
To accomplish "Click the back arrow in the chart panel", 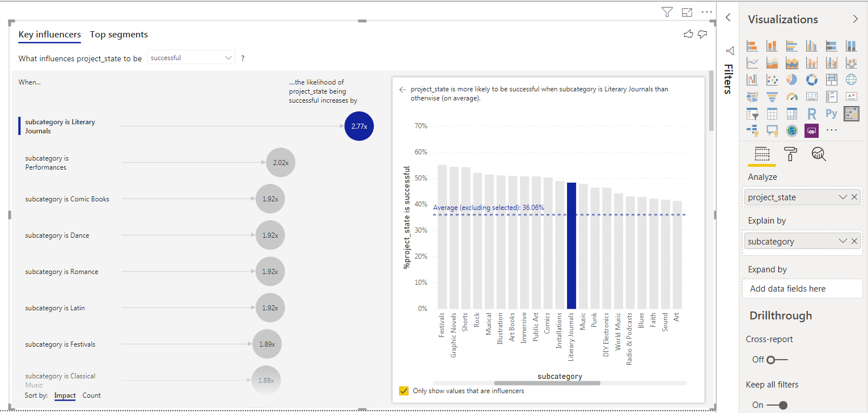I will (x=402, y=88).
